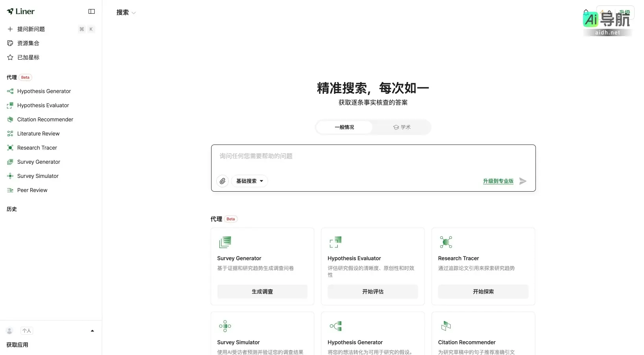Image resolution: width=644 pixels, height=355 pixels.
Task: Click the Liner logo
Action: [x=20, y=11]
